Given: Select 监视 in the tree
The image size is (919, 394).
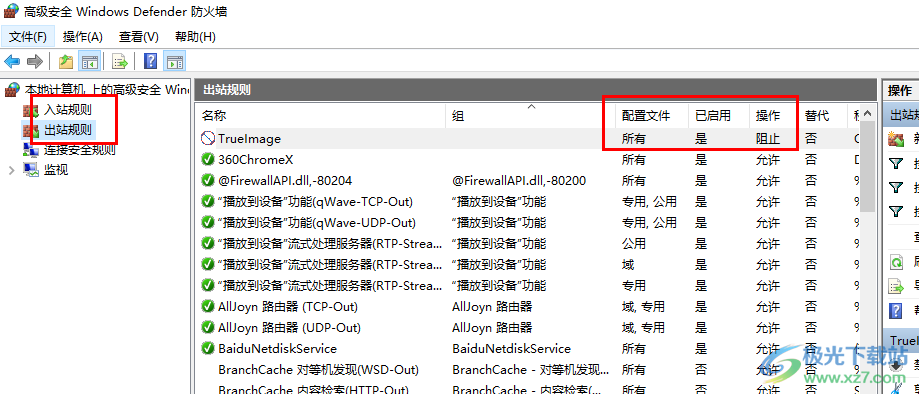Looking at the screenshot, I should click(x=56, y=169).
